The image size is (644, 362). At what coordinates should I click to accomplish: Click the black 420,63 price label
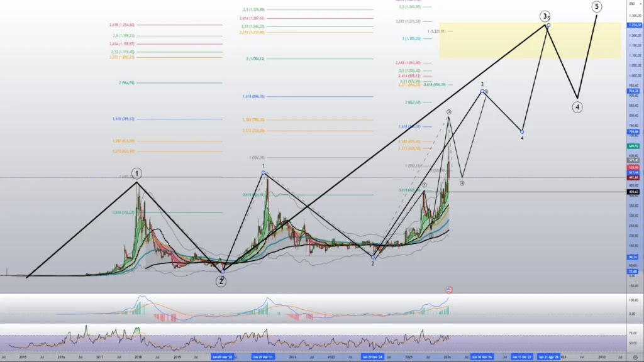pyautogui.click(x=633, y=192)
